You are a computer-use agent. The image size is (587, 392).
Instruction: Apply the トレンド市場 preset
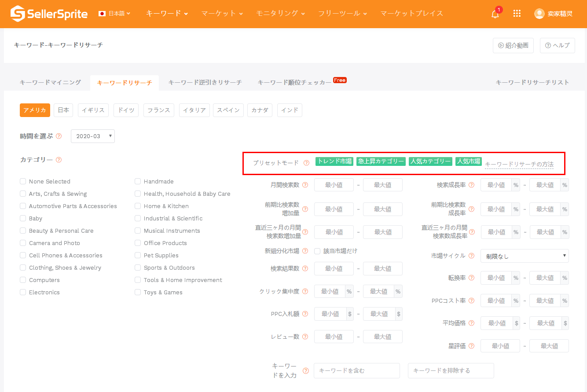point(334,161)
